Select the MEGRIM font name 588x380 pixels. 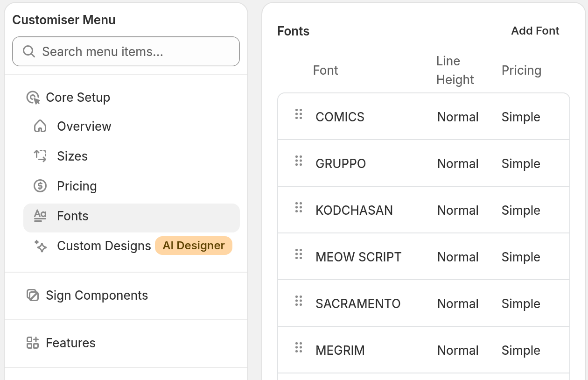340,350
